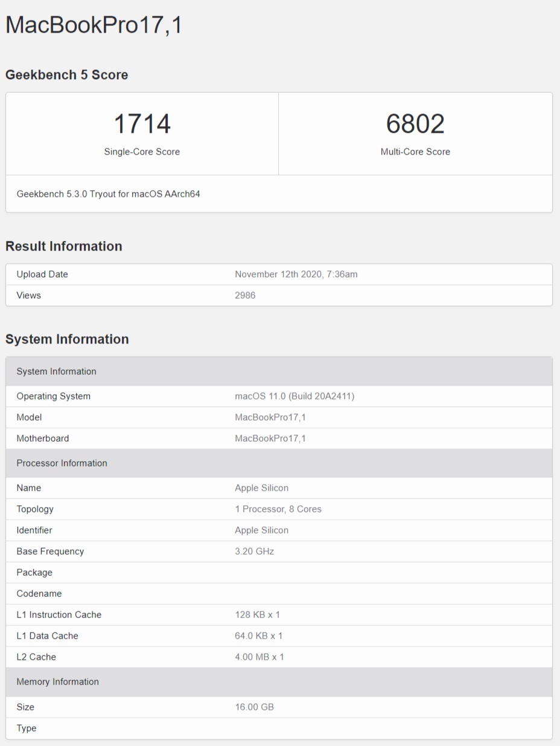Select the November 12th 2020, 7:36am value
Viewport: 560px width, 746px height.
(296, 274)
